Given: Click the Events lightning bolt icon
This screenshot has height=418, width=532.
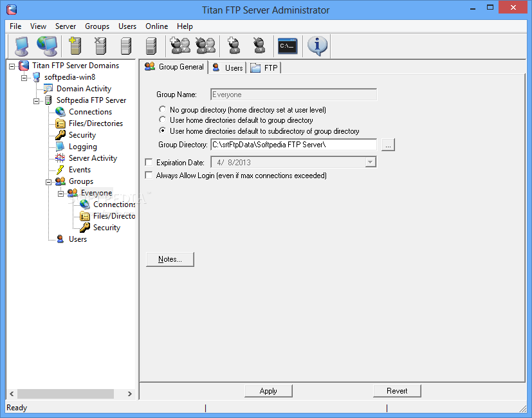Looking at the screenshot, I should click(60, 169).
